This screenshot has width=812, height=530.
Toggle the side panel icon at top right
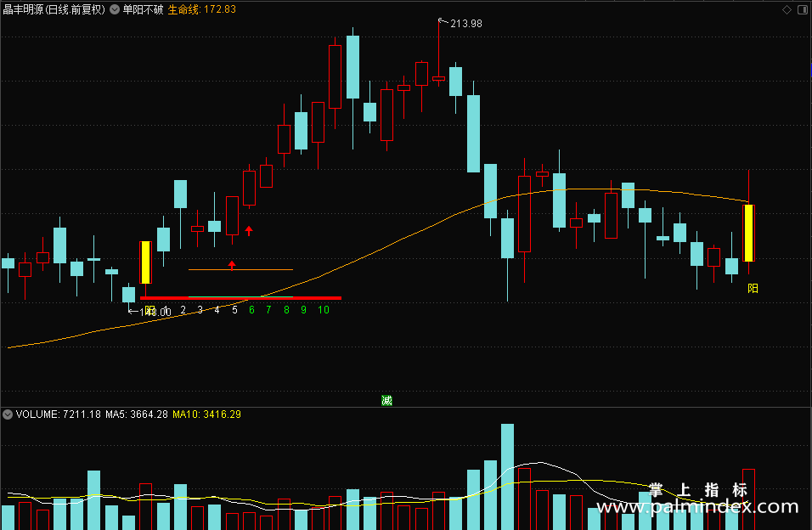803,10
